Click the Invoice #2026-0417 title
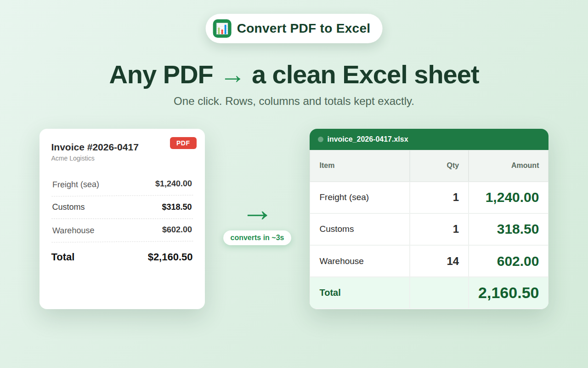The width and height of the screenshot is (588, 368). 95,147
